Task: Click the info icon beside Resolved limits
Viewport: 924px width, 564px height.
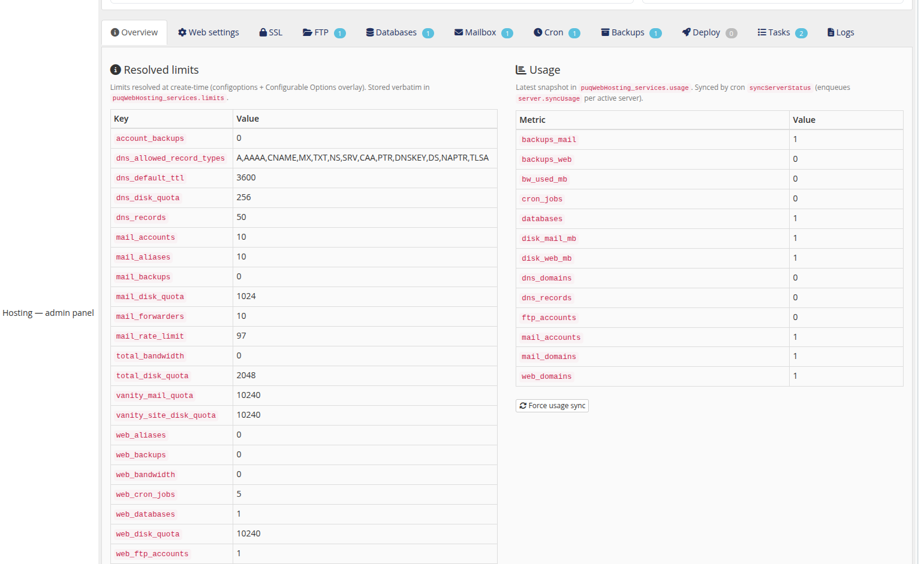Action: point(116,70)
